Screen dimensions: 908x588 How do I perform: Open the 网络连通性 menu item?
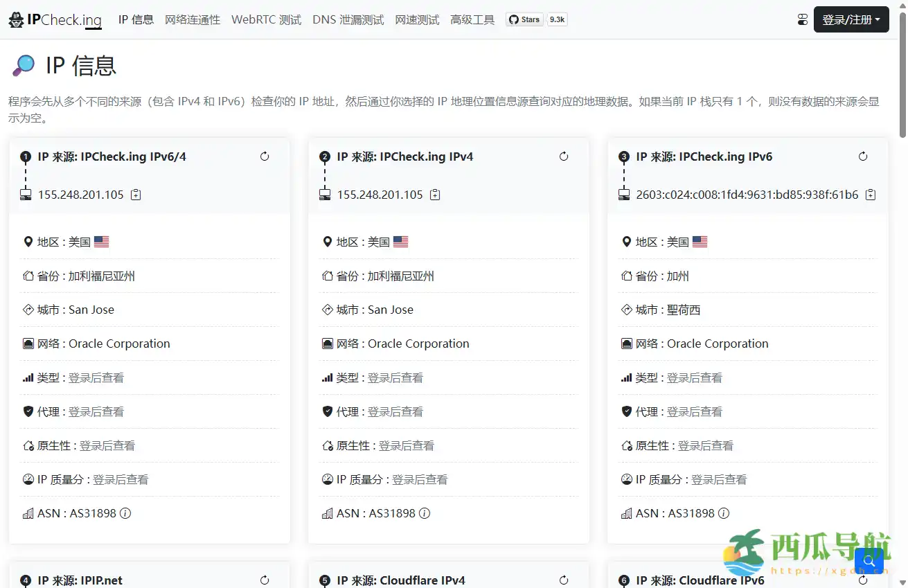[192, 19]
